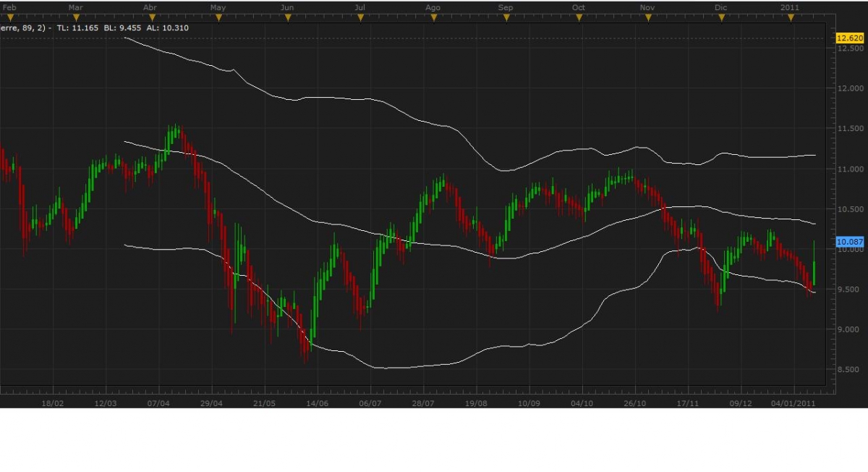This screenshot has height=472, width=868.
Task: Click the 9.500 price axis label
Action: [x=849, y=290]
